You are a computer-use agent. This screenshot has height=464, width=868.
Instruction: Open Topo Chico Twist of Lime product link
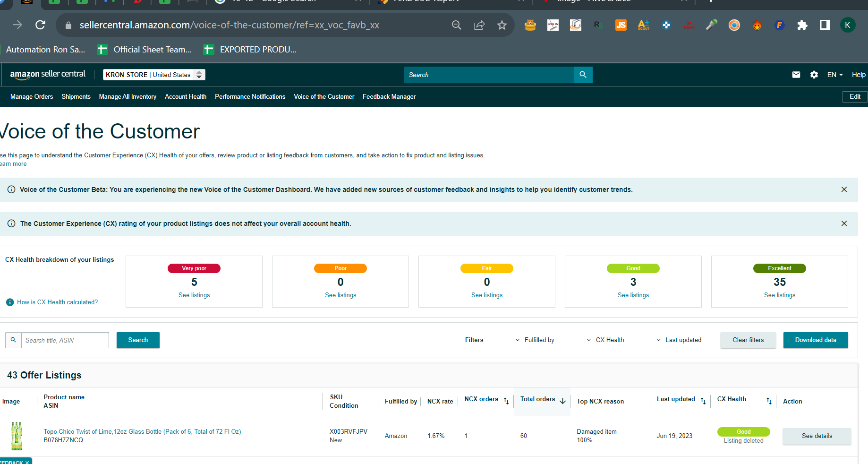pos(142,432)
